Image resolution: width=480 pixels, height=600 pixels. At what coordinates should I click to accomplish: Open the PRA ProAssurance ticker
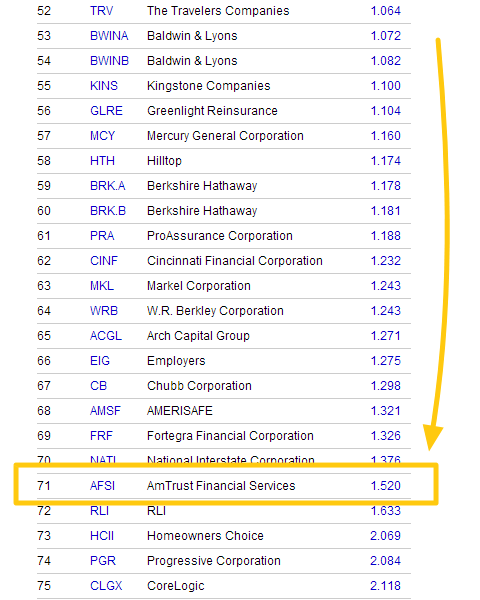click(x=102, y=236)
